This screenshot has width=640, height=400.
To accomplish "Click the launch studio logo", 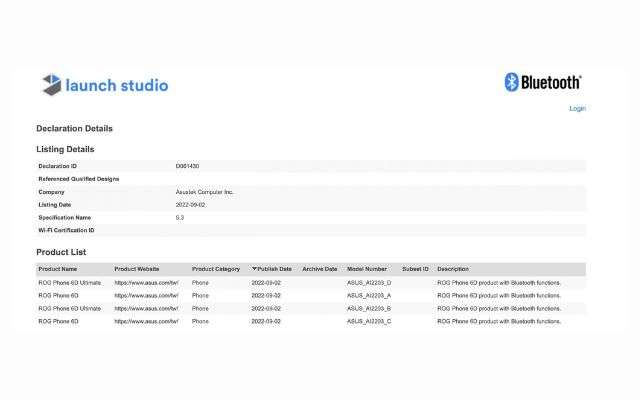I will (x=105, y=85).
